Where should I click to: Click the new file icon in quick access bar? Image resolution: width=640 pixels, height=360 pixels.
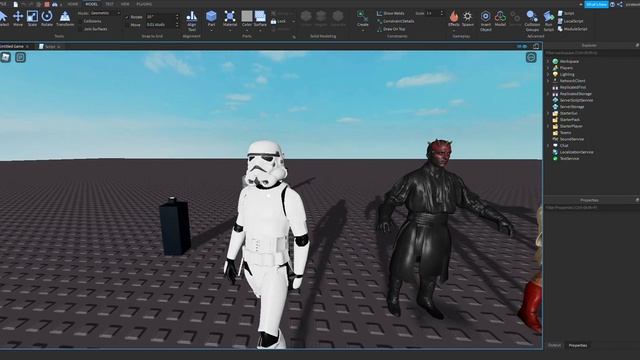click(x=16, y=4)
